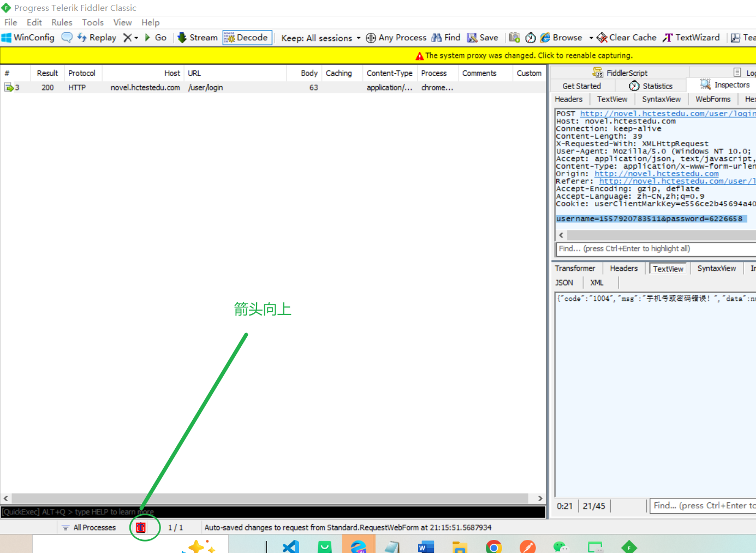The height and width of the screenshot is (553, 756).
Task: Open response TextView tab
Action: pyautogui.click(x=668, y=269)
